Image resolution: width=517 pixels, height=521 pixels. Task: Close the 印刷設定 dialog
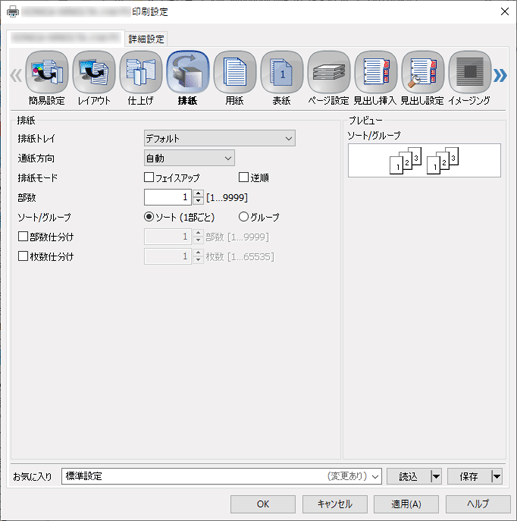coord(505,12)
